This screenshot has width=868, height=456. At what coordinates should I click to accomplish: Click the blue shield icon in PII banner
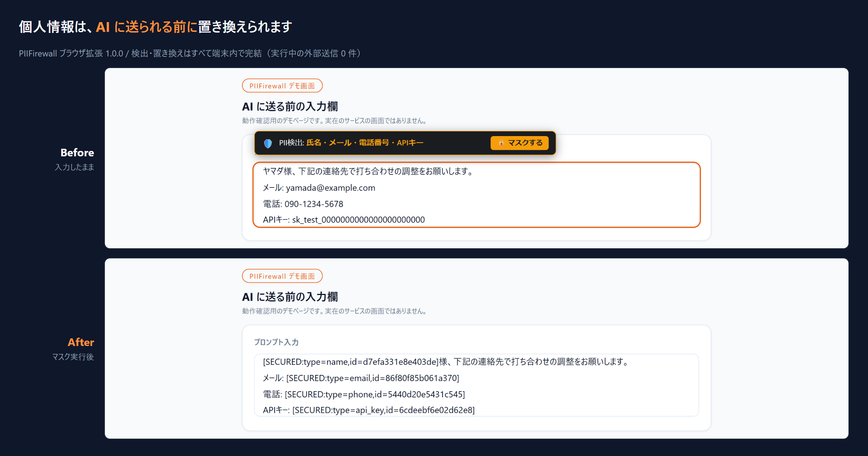click(268, 143)
